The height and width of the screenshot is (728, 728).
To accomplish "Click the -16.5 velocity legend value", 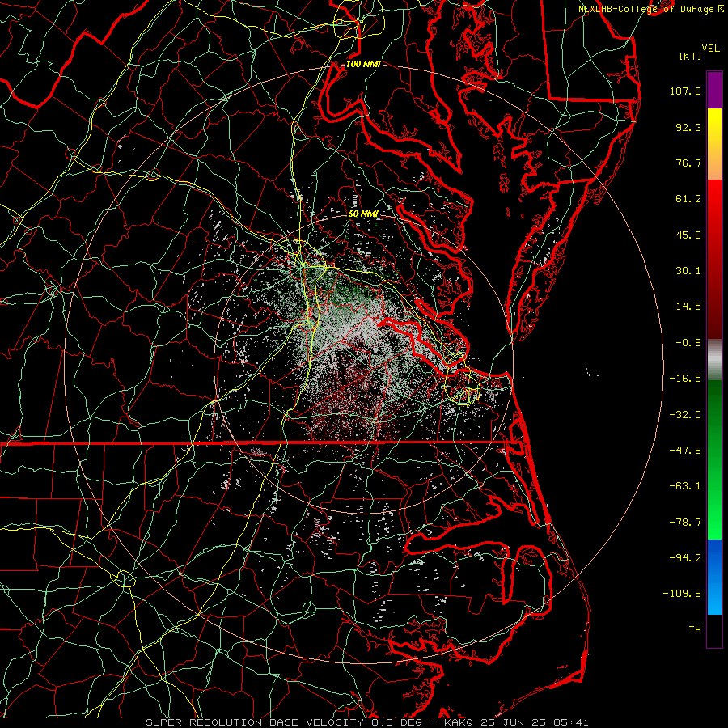I will 685,379.
